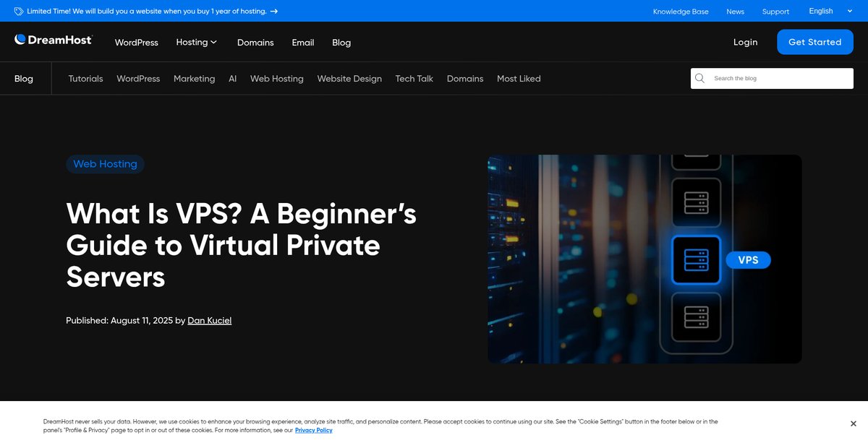Click the Limited Time hosting promo text
868x448 pixels.
[x=146, y=12]
